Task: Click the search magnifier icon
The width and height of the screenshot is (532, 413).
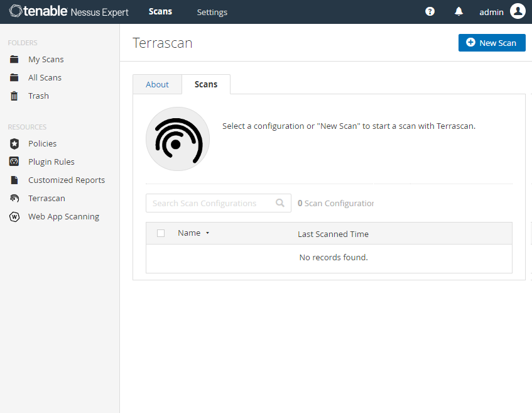Action: click(280, 203)
